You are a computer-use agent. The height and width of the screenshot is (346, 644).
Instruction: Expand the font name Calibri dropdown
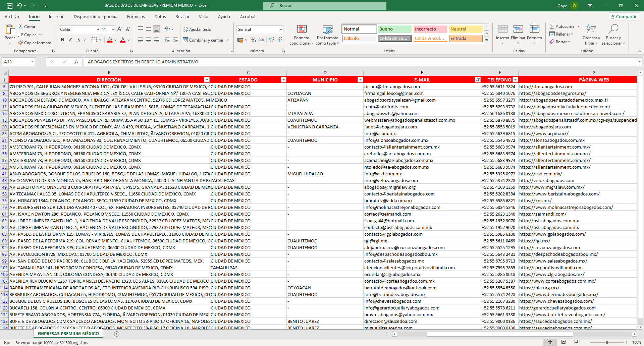(x=98, y=30)
